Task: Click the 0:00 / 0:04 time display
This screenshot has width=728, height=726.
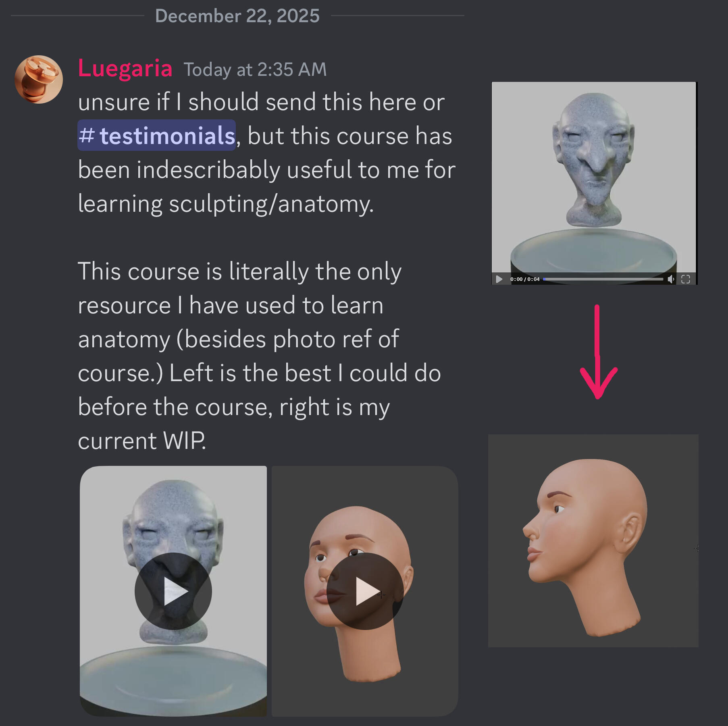Action: pyautogui.click(x=525, y=279)
